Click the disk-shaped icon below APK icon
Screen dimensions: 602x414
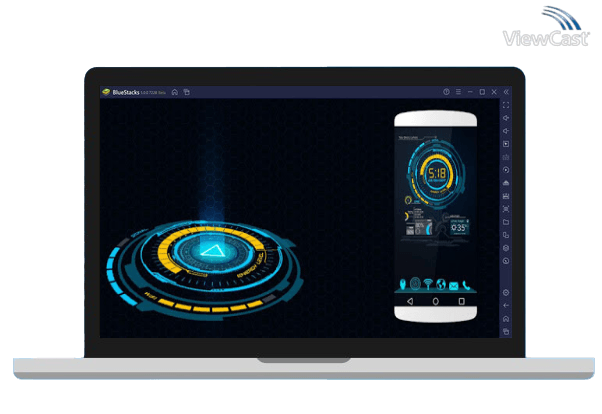(x=506, y=196)
